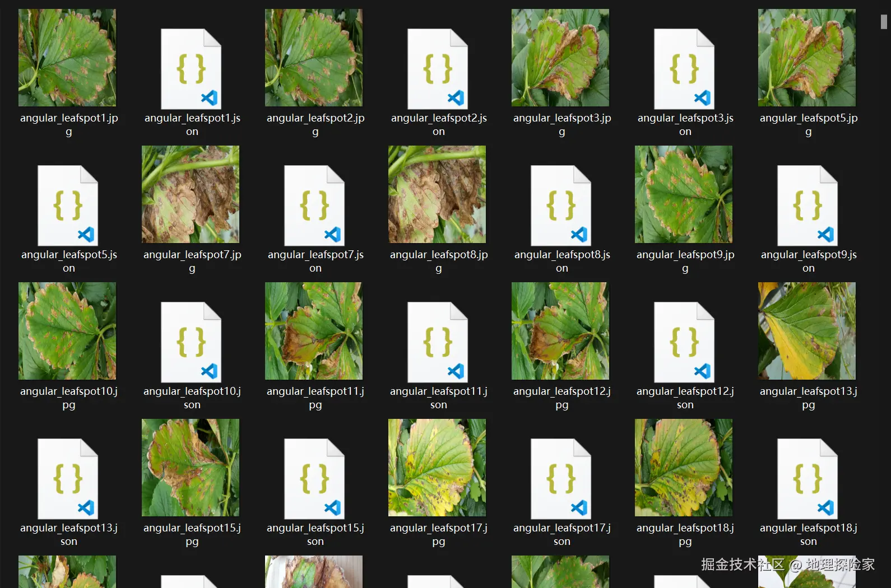The width and height of the screenshot is (891, 588).
Task: Click the file name angular_leafspot10.json
Action: pyautogui.click(x=192, y=398)
